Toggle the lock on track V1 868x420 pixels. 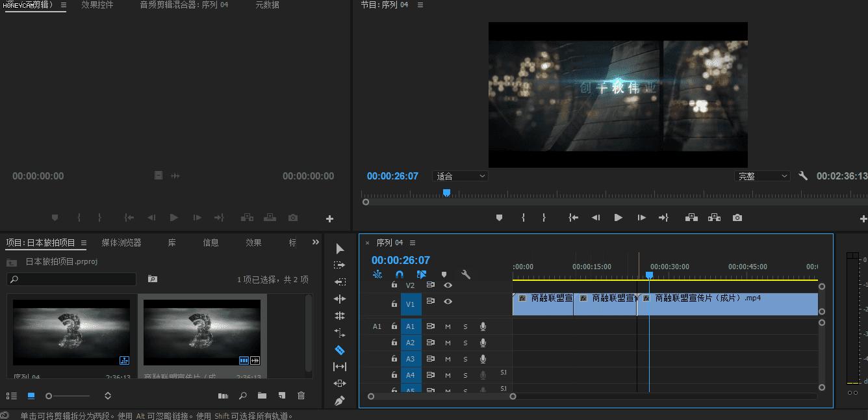click(394, 304)
